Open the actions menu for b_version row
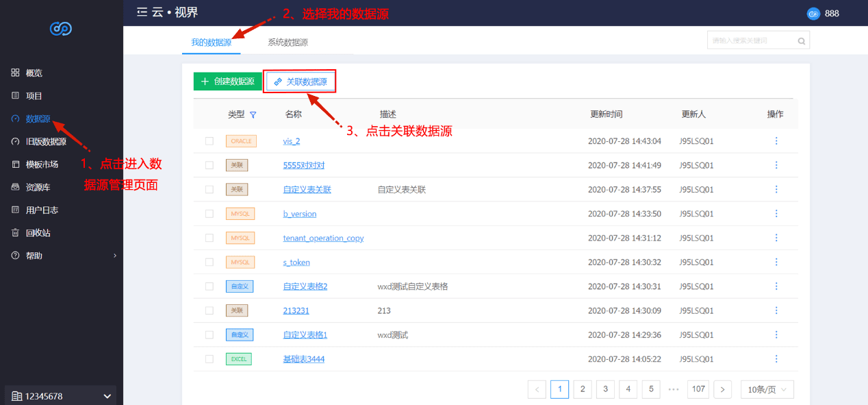 (x=776, y=213)
